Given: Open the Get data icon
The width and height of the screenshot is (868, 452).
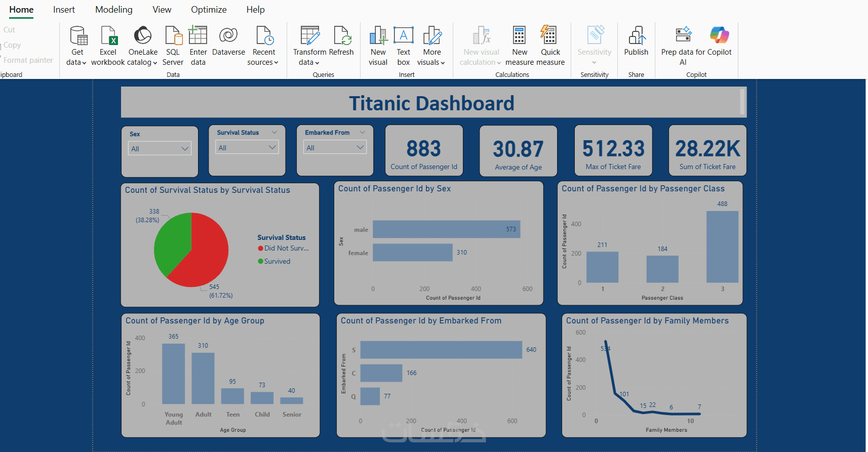Looking at the screenshot, I should (x=78, y=35).
